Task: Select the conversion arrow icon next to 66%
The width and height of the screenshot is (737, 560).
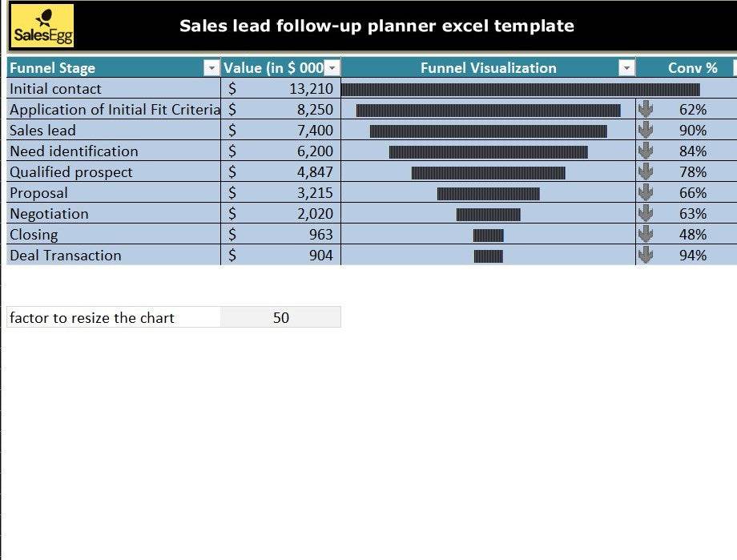Action: tap(645, 193)
